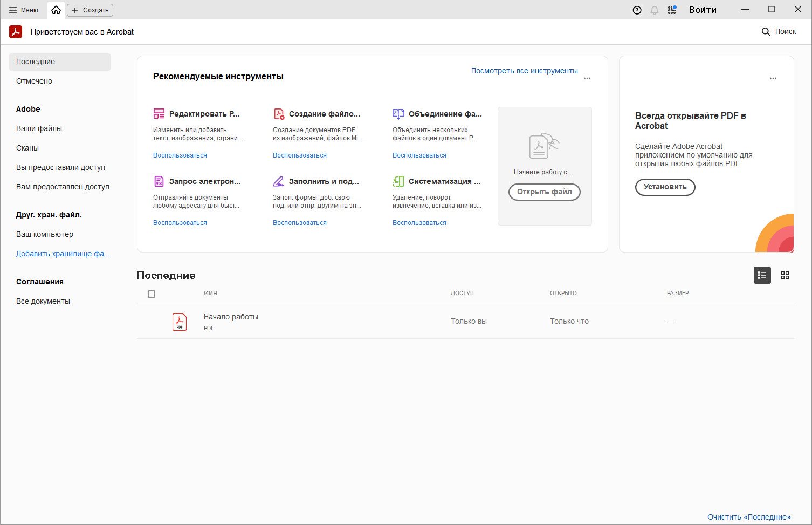Click the Редактировать PDF tool icon
The image size is (812, 525).
tap(159, 114)
